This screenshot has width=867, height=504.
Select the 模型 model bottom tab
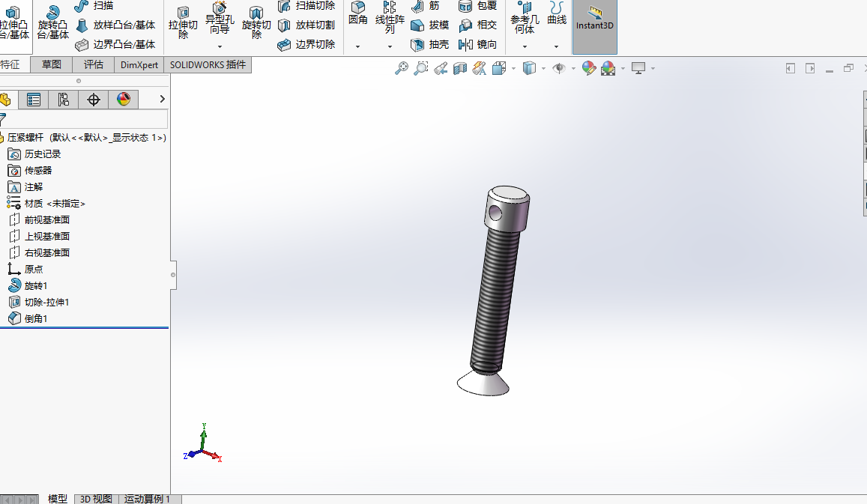58,499
